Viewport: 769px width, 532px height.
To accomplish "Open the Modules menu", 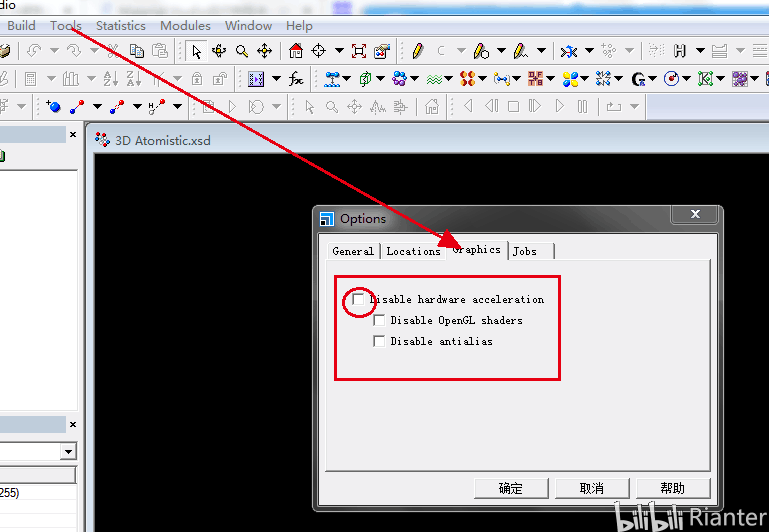I will 185,25.
